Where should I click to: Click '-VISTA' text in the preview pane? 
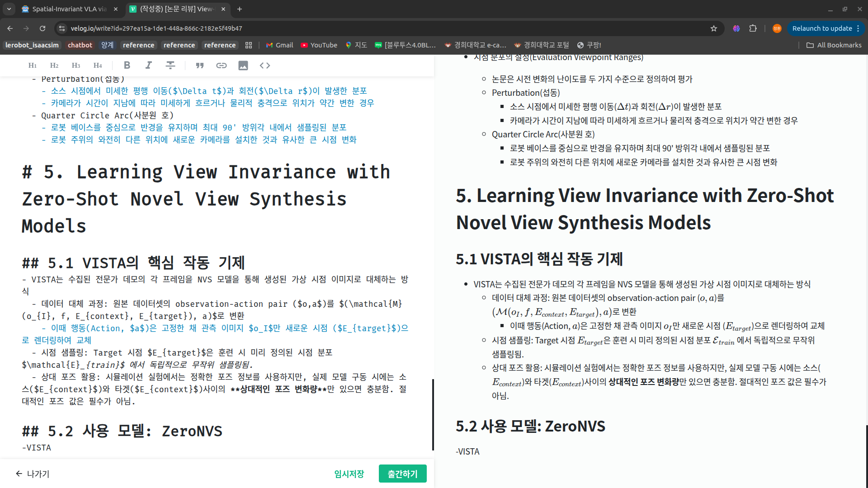click(x=467, y=451)
